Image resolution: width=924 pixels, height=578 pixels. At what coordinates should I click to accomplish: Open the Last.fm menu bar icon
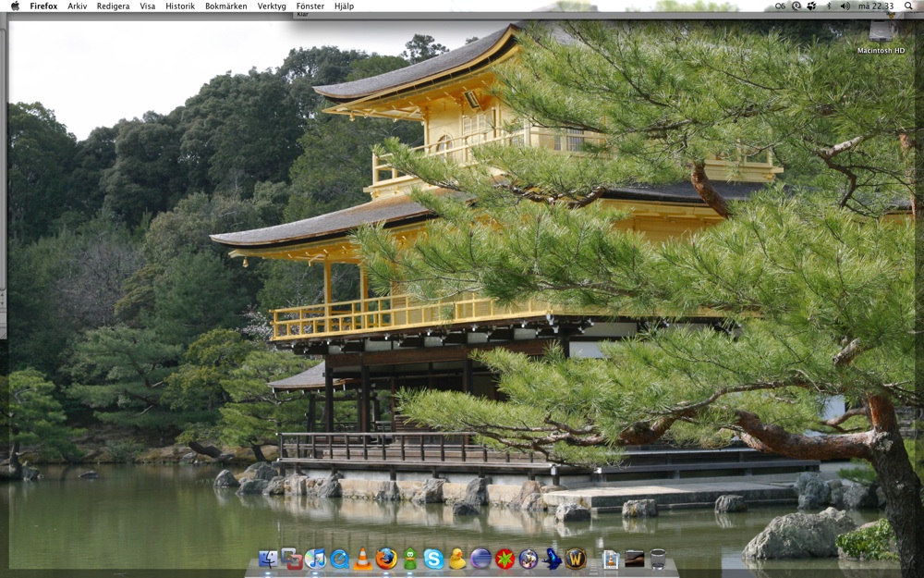point(780,6)
